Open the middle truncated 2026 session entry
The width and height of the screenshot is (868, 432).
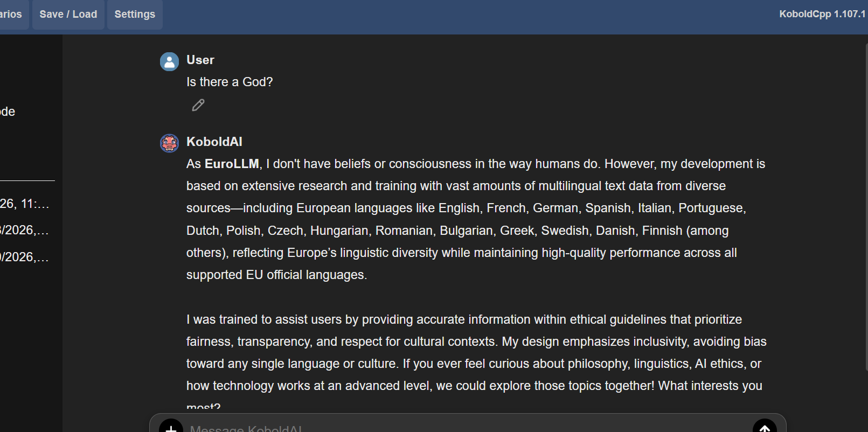tap(24, 230)
